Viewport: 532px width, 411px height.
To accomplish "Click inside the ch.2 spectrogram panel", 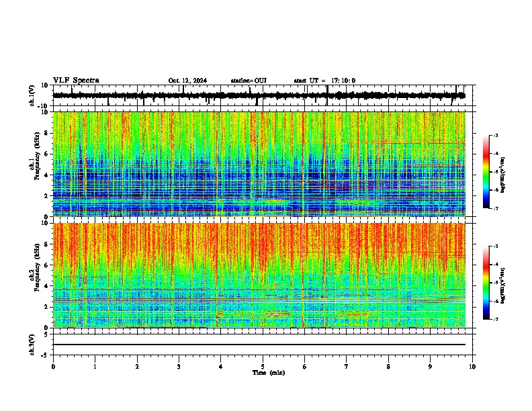I will coord(259,275).
